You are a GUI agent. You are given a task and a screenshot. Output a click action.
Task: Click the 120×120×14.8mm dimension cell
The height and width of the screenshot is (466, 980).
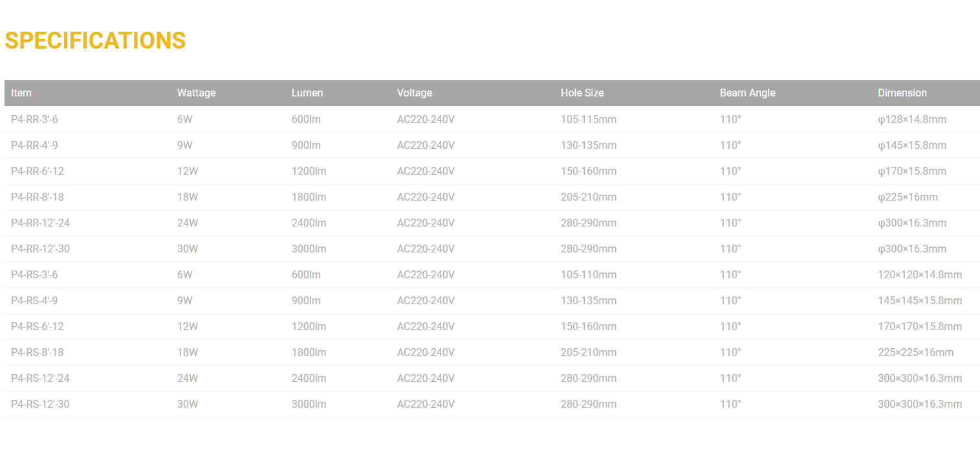919,275
